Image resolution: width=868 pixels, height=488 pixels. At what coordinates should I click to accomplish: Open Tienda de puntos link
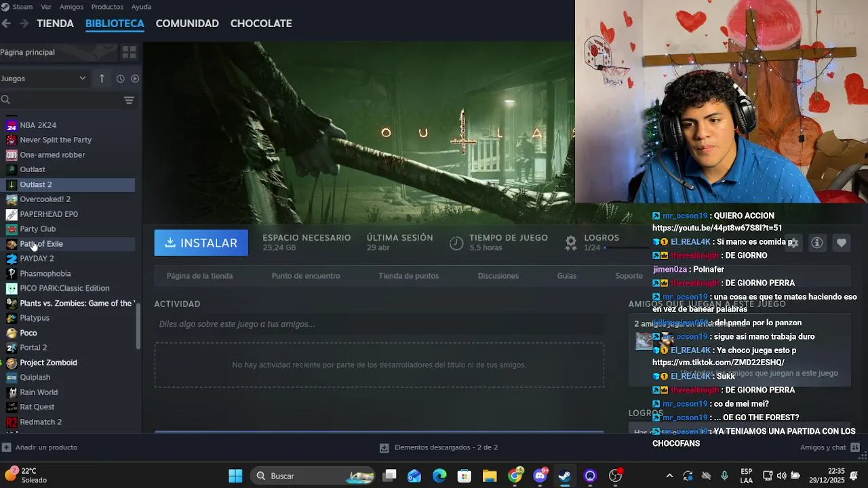pyautogui.click(x=408, y=276)
